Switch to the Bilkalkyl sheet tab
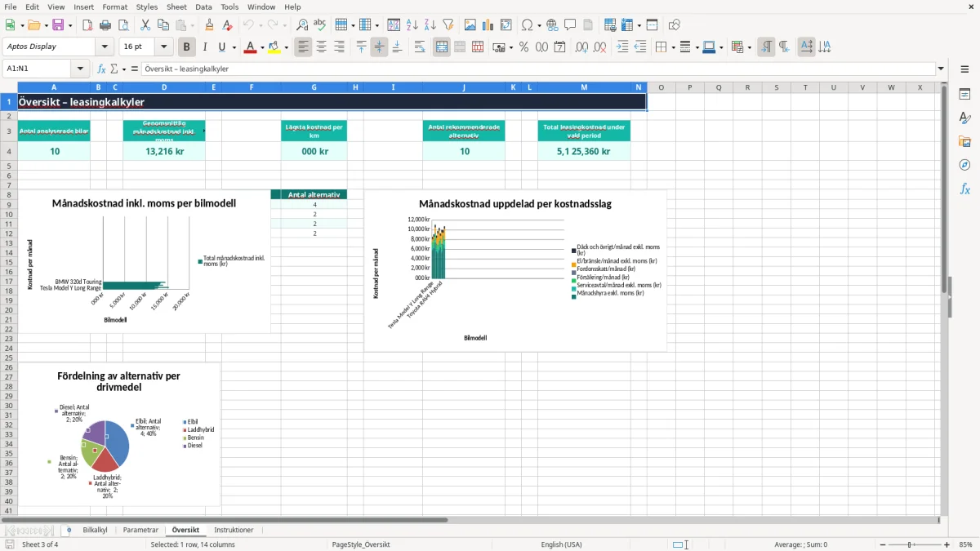The image size is (980, 551). pos(95,531)
